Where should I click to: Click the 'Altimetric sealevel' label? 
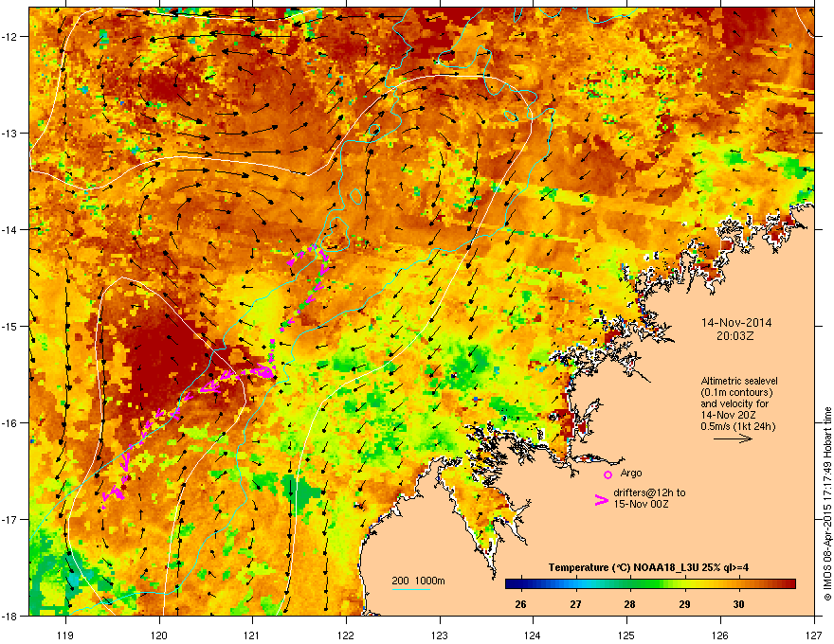click(739, 381)
